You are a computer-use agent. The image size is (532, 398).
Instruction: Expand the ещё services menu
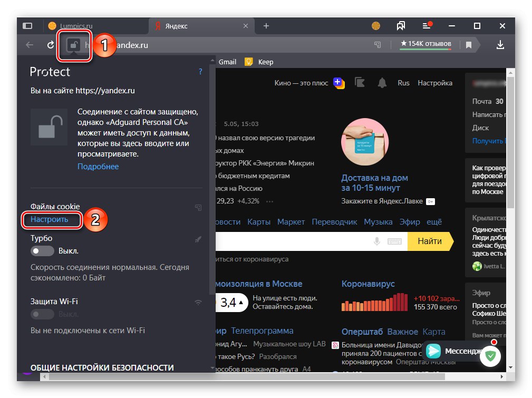pos(434,222)
